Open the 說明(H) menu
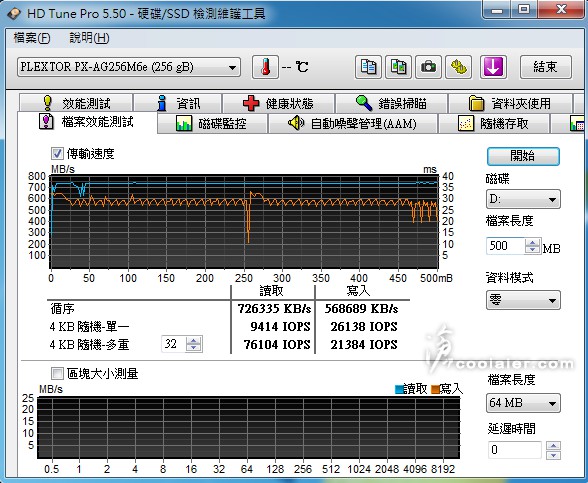This screenshot has width=588, height=483. [89, 38]
